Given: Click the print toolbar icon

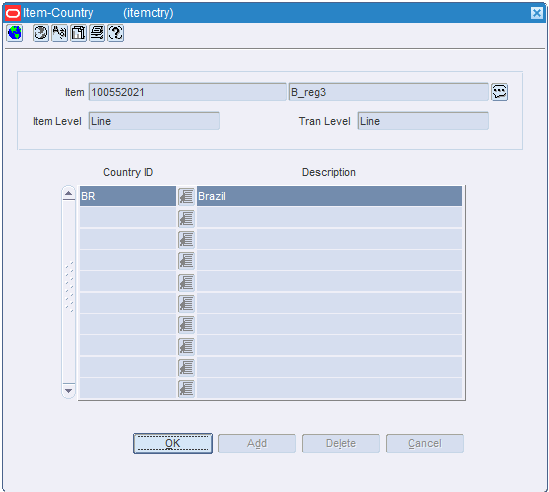Looking at the screenshot, I should click(x=97, y=33).
